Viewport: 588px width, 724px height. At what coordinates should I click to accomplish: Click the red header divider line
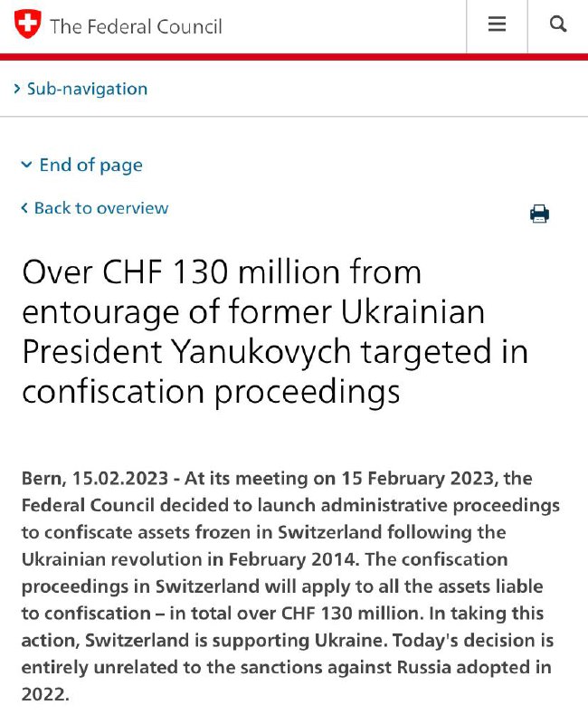[294, 56]
